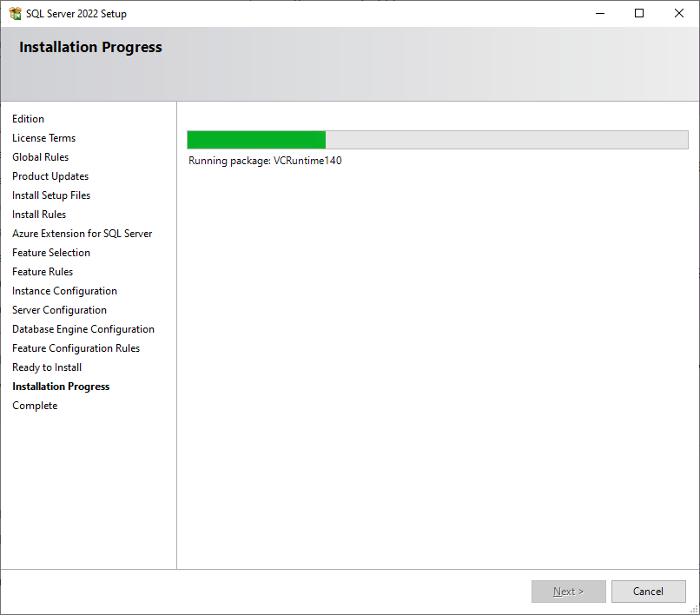
Task: Click the SQL Server Setup title bar icon
Action: pyautogui.click(x=15, y=13)
